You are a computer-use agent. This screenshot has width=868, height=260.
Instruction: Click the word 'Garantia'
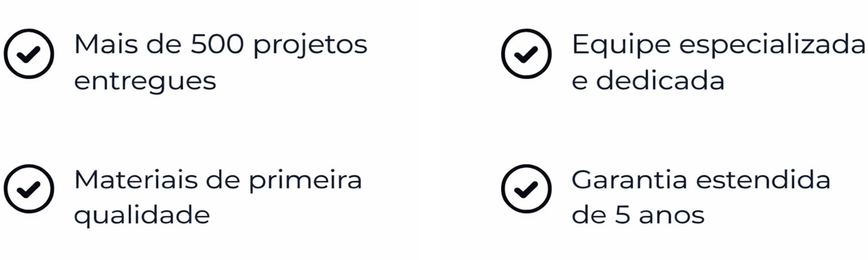point(629,180)
